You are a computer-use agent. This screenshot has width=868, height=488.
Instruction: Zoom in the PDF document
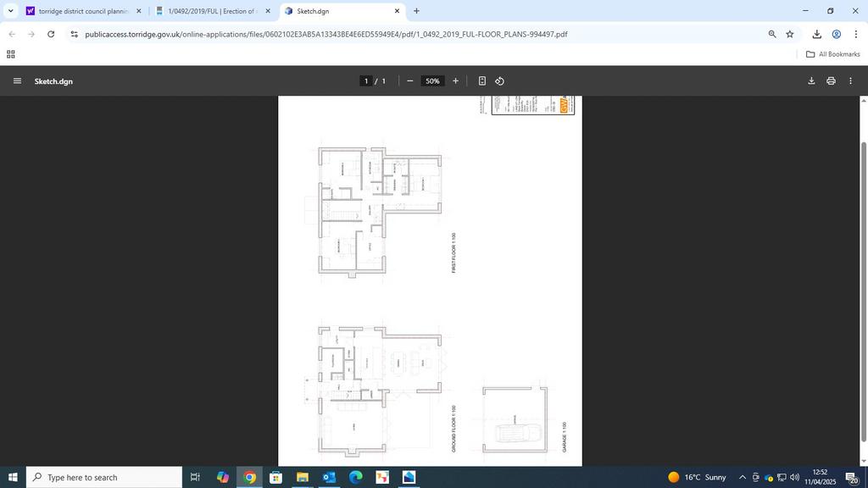click(455, 80)
